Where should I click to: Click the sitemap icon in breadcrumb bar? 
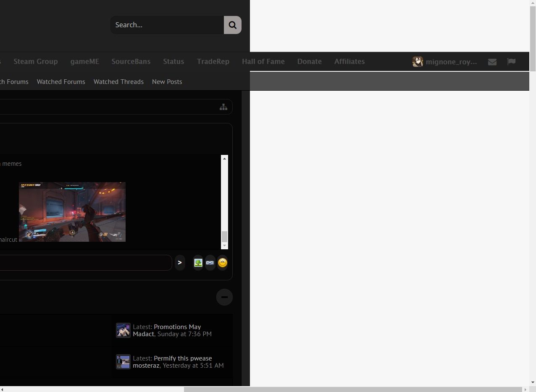[223, 107]
